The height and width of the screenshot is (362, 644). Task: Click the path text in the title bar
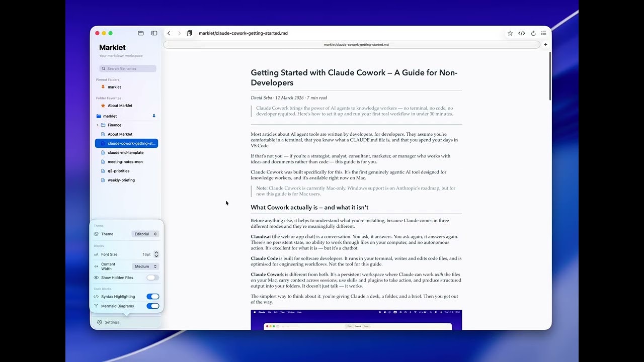click(x=243, y=33)
